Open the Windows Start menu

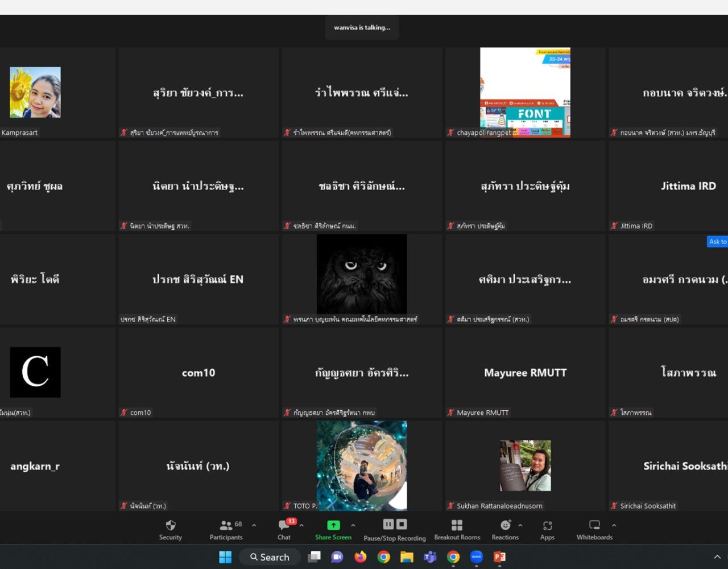225,557
